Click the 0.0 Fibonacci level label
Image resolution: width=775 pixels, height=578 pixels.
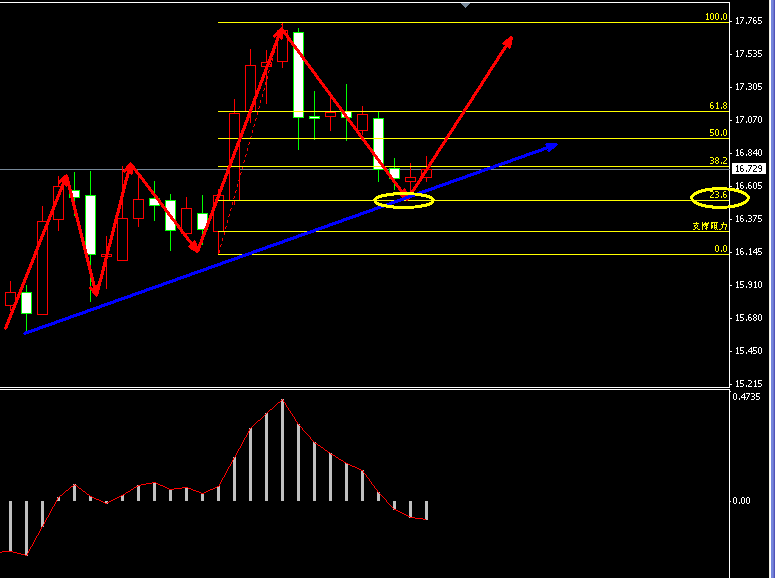tap(719, 249)
